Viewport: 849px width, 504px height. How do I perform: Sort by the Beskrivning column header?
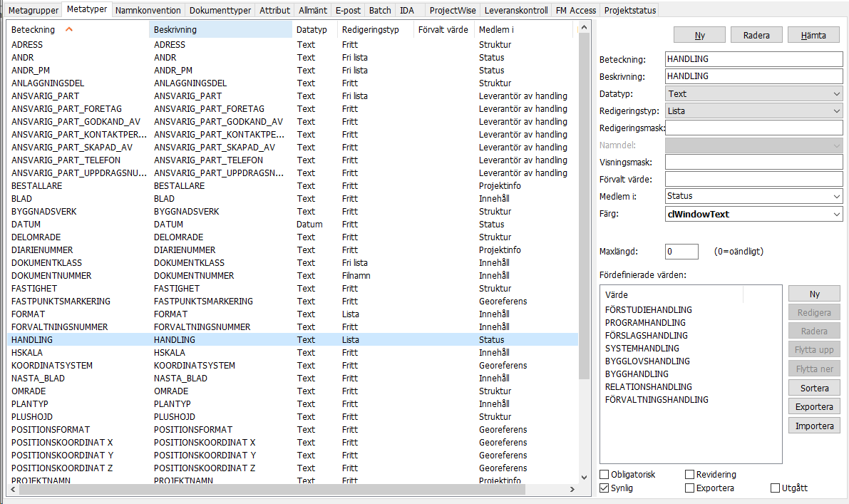tap(220, 30)
